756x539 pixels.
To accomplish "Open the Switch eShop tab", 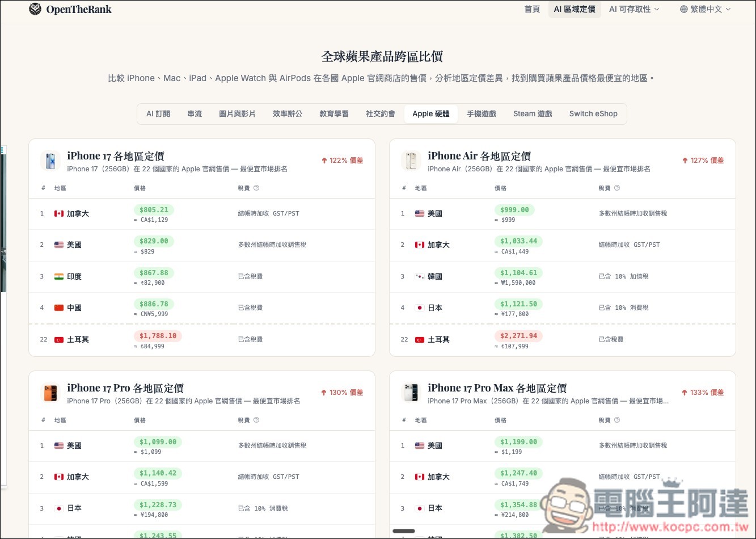I will tap(593, 113).
